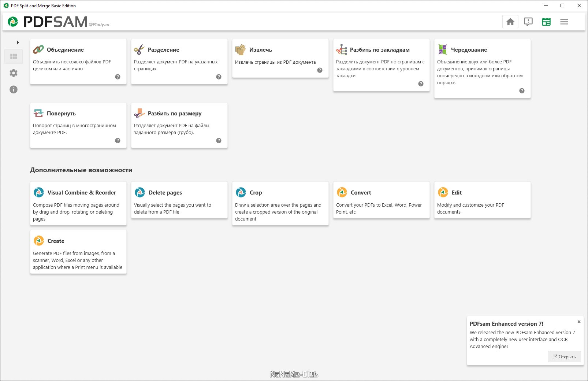Open settings gear in sidebar

point(14,73)
